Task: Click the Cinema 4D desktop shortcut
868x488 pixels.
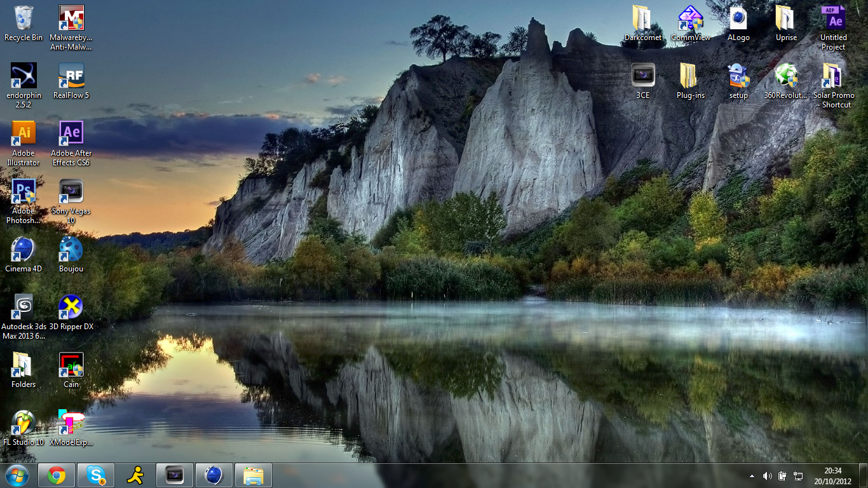Action: 24,255
